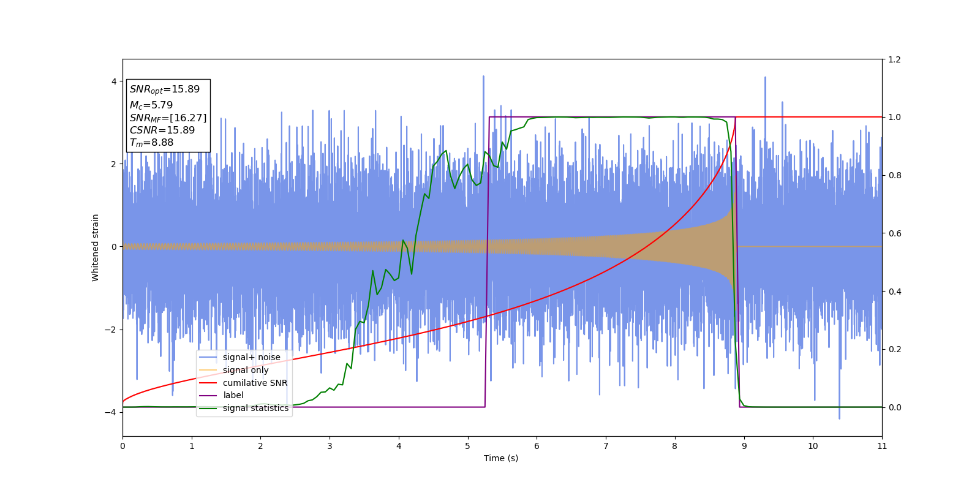This screenshot has height=490, width=980.
Task: Select the SNRMF=[16.27] annotation text
Action: click(168, 118)
